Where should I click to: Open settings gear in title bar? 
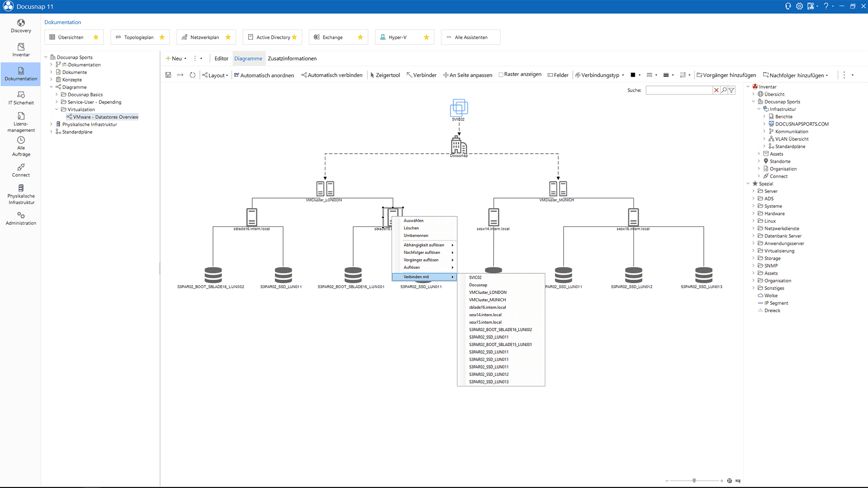799,6
